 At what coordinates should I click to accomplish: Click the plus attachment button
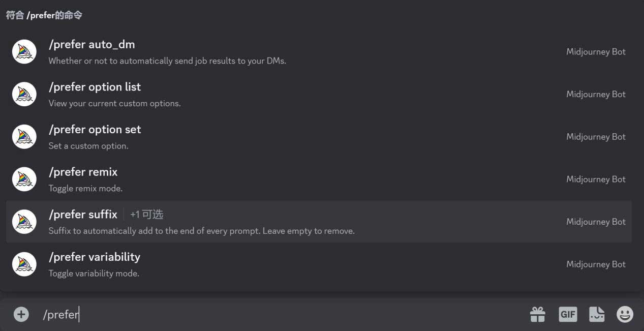[x=21, y=314]
